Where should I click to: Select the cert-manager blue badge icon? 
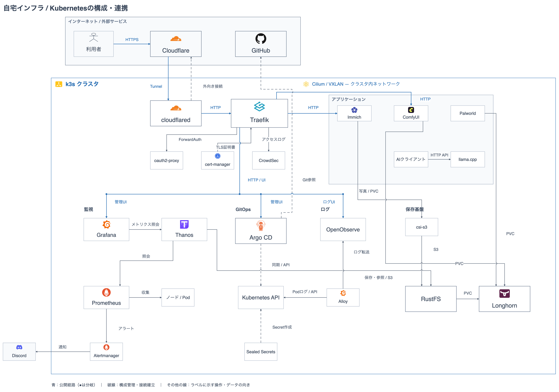click(x=217, y=156)
